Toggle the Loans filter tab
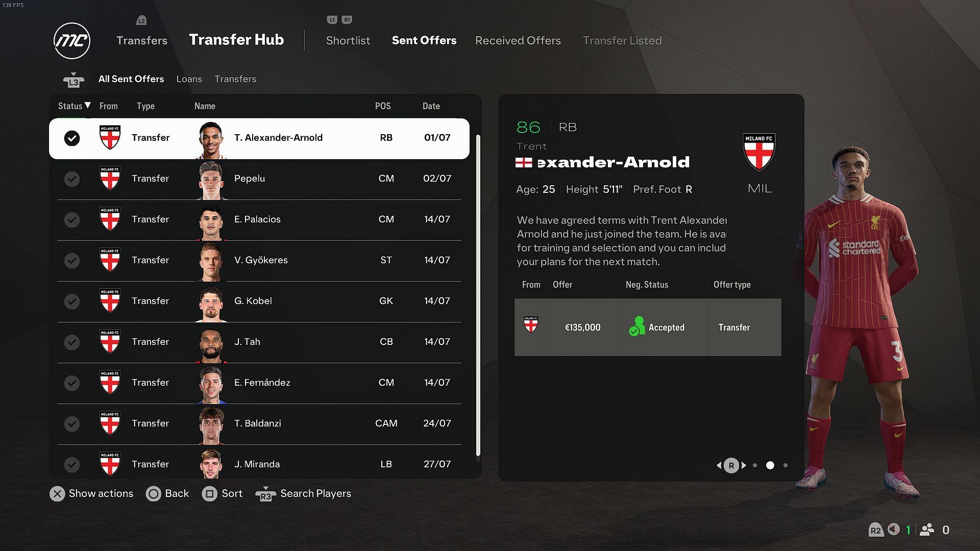 click(x=189, y=79)
